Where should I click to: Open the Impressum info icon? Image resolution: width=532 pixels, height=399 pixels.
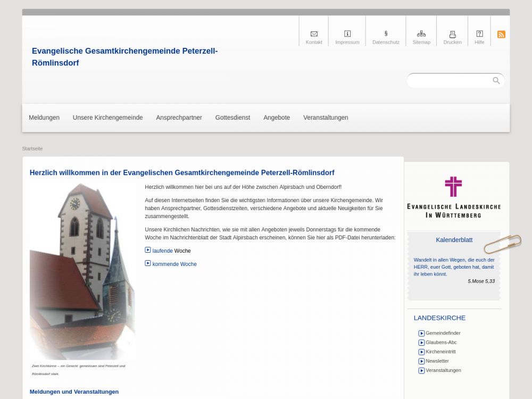click(347, 34)
